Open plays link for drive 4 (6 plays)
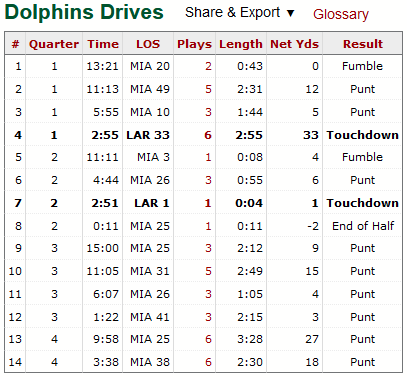Viewport: 407px width, 377px height. pos(208,135)
